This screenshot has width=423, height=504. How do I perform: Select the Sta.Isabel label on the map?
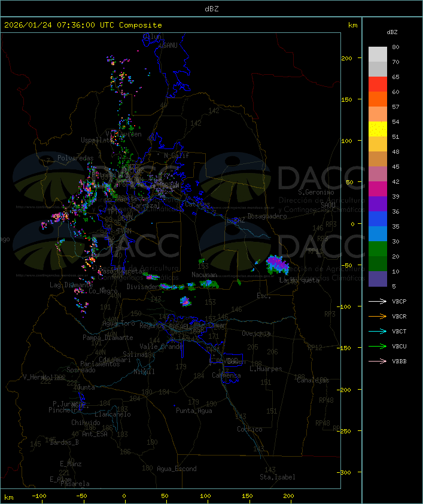click(277, 477)
